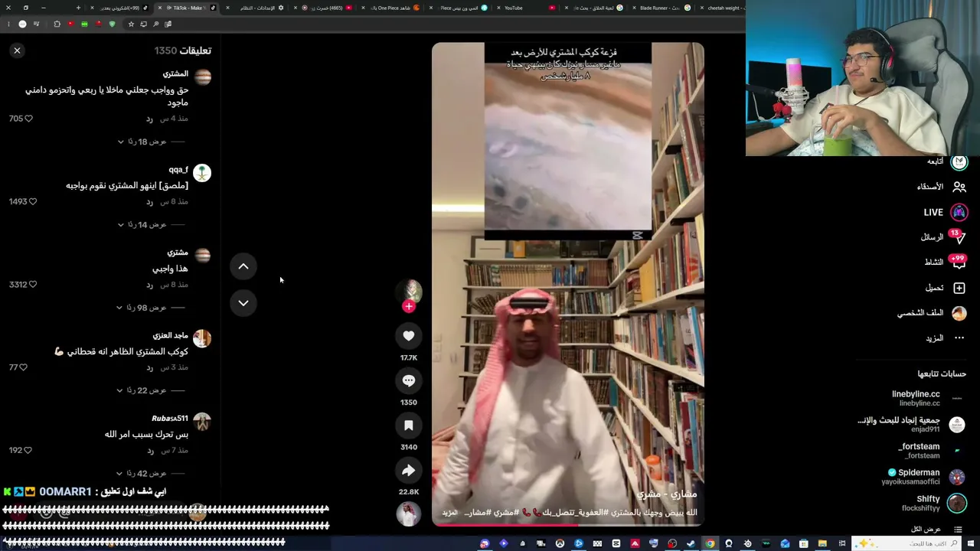Screen dimensions: 980x551
Task: Bookmark the video with the save icon
Action: click(x=409, y=425)
